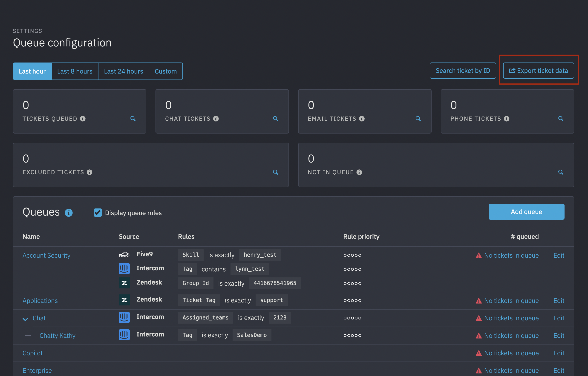Switch to Last 8 hours range

tap(75, 71)
